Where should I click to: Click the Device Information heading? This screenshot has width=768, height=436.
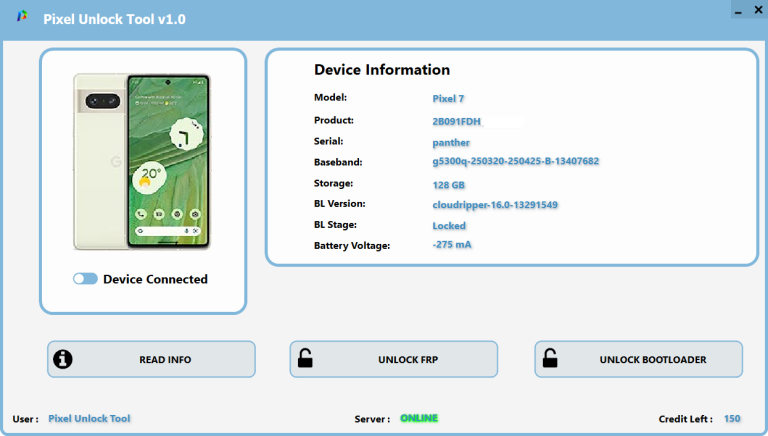click(382, 70)
